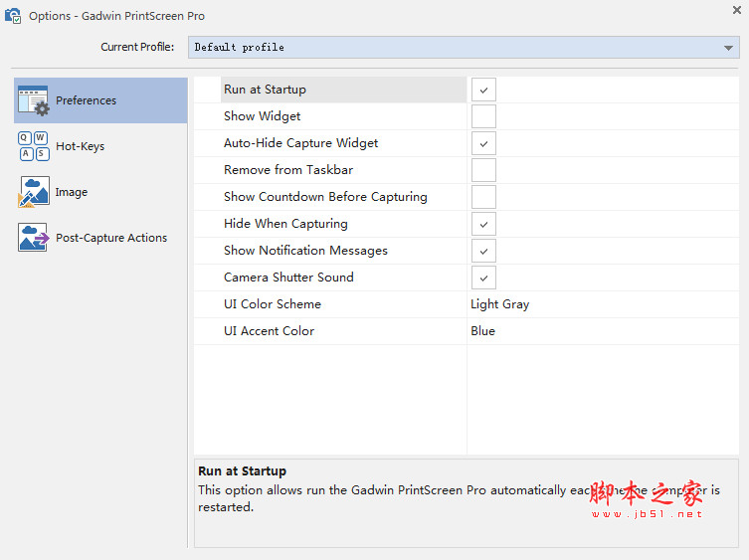This screenshot has width=749, height=560.
Task: Disable the Run at Startup checkbox
Action: [x=483, y=90]
